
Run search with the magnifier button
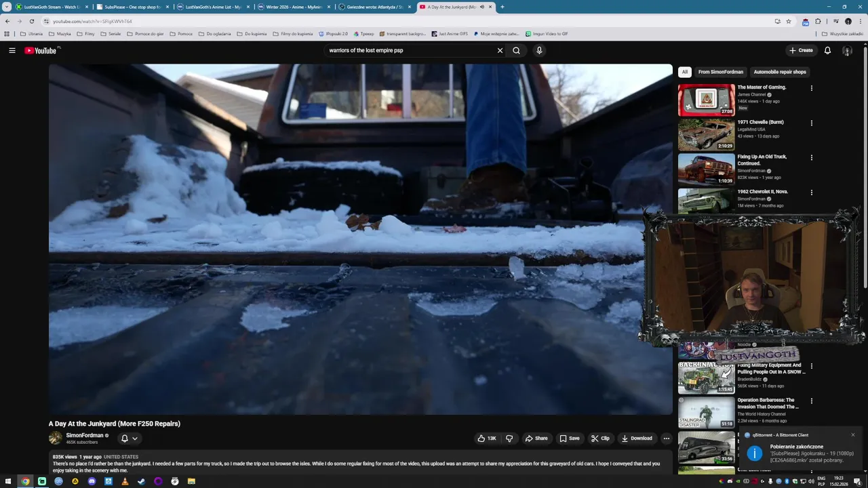[x=516, y=50]
